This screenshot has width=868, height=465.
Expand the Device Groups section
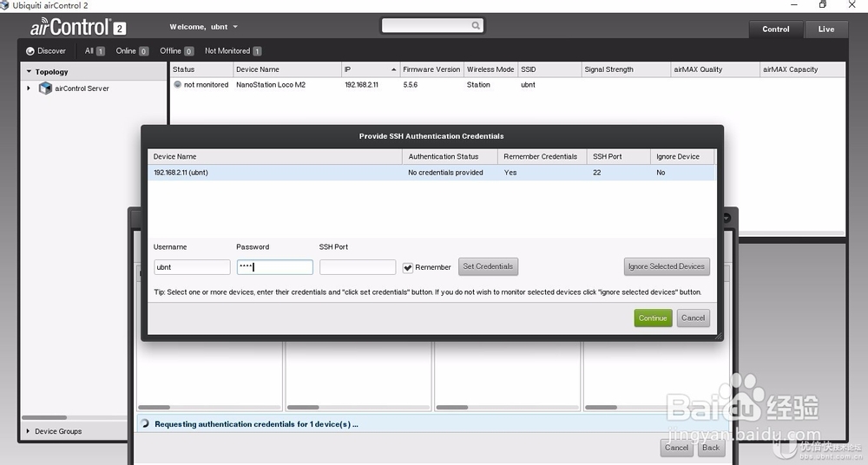click(29, 430)
